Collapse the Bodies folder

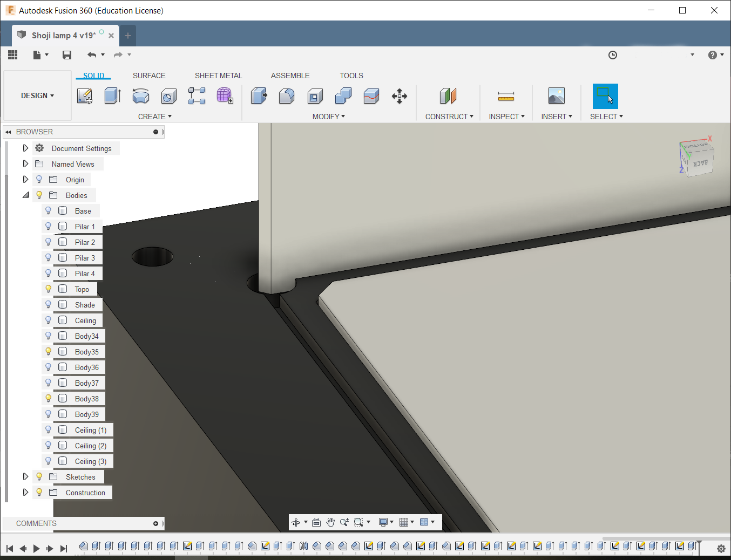coord(25,195)
